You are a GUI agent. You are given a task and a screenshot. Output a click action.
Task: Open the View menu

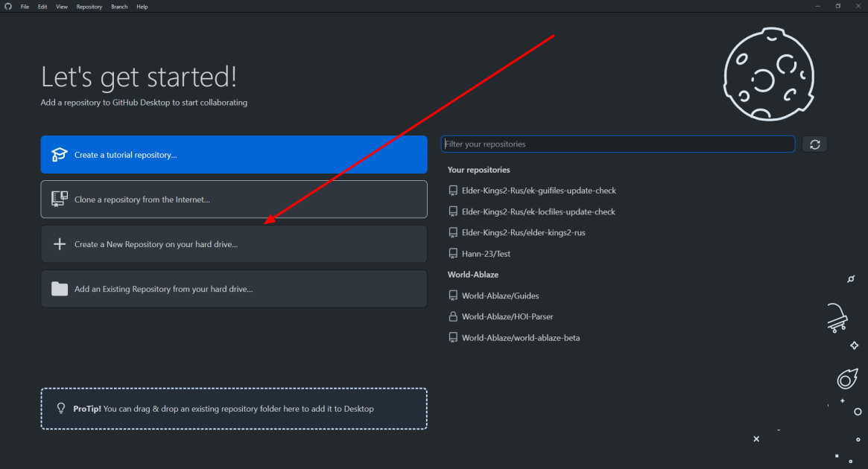click(x=61, y=7)
